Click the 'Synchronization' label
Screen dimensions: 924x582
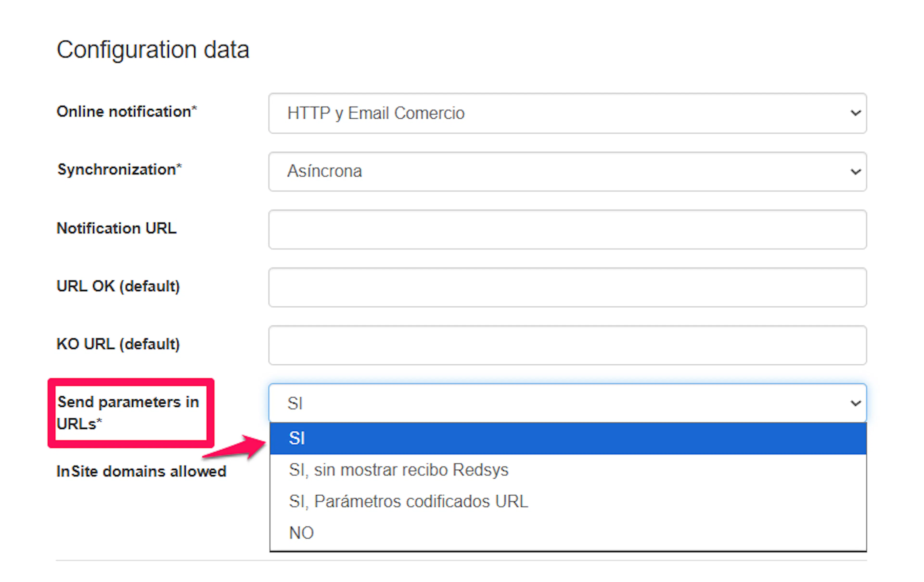[119, 170]
